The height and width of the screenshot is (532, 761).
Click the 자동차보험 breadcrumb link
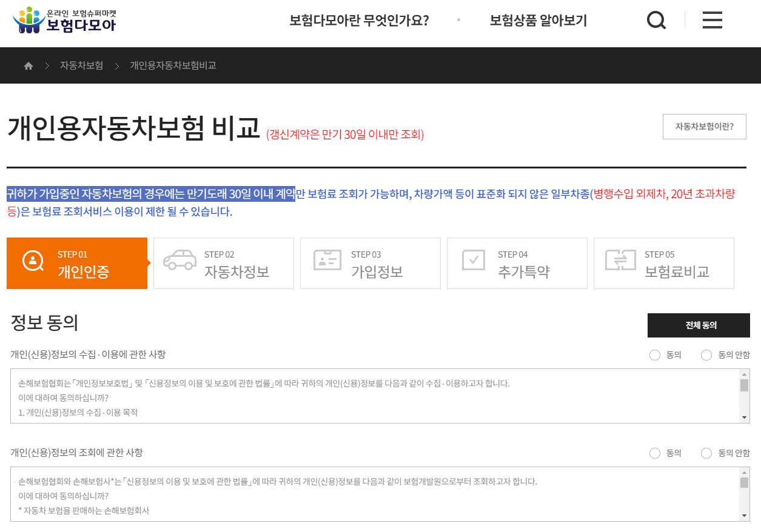tap(82, 65)
